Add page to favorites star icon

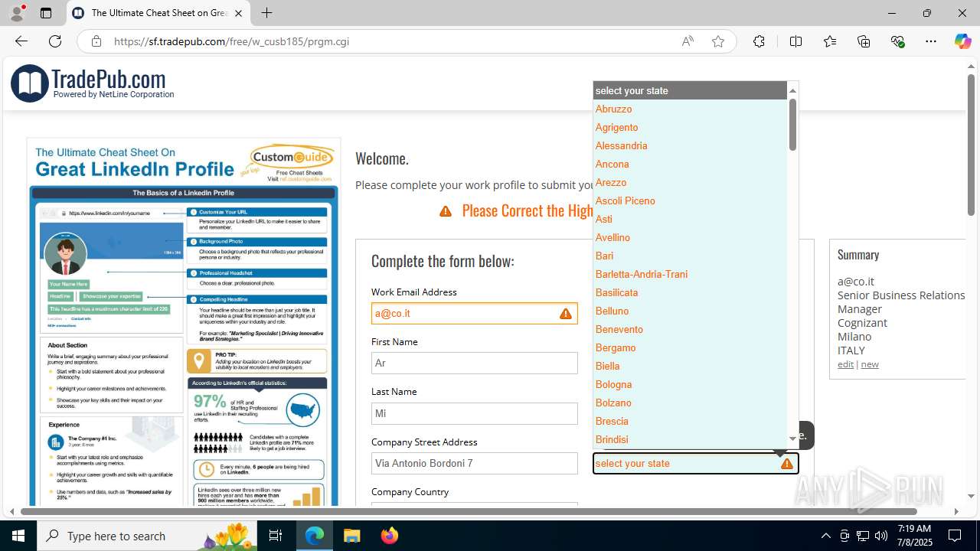point(718,41)
